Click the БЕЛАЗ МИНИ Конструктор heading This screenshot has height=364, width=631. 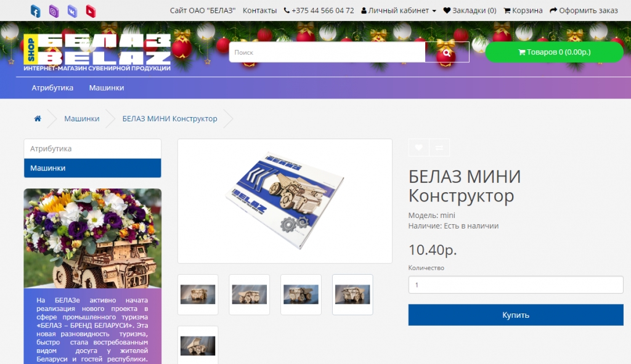pyautogui.click(x=465, y=186)
